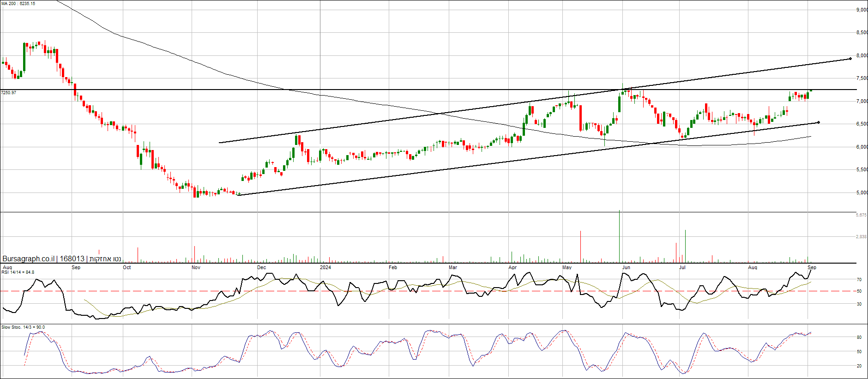The height and width of the screenshot is (379, 868).
Task: Click the Feb label on time axis
Action: point(393,267)
